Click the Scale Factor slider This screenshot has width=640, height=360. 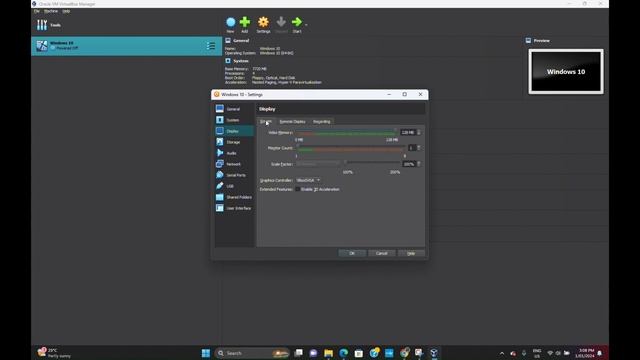click(348, 164)
